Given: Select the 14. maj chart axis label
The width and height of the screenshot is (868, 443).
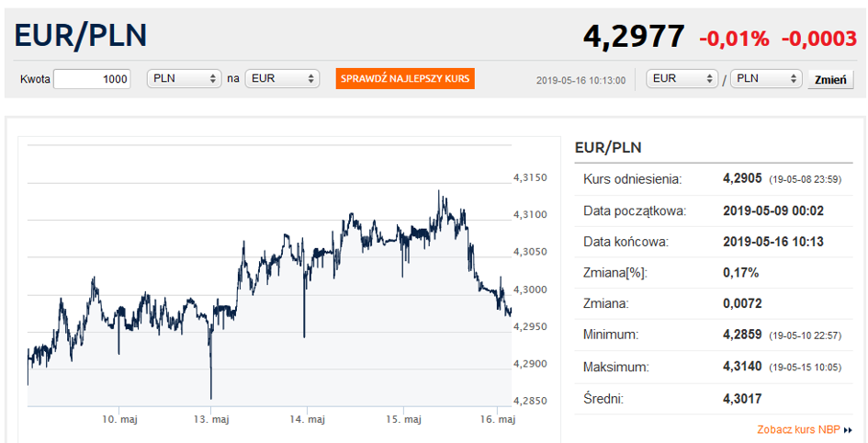Looking at the screenshot, I should (x=307, y=419).
